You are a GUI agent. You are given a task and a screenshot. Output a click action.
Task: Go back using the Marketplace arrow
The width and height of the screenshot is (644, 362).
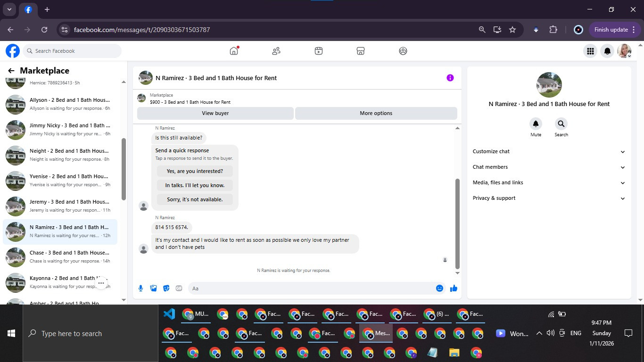click(11, 71)
